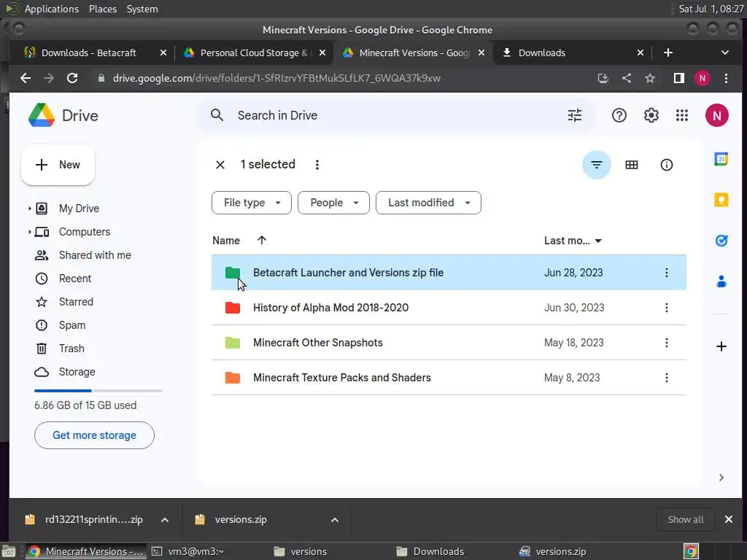The height and width of the screenshot is (560, 747).
Task: Click the address bar URL
Action: [276, 78]
